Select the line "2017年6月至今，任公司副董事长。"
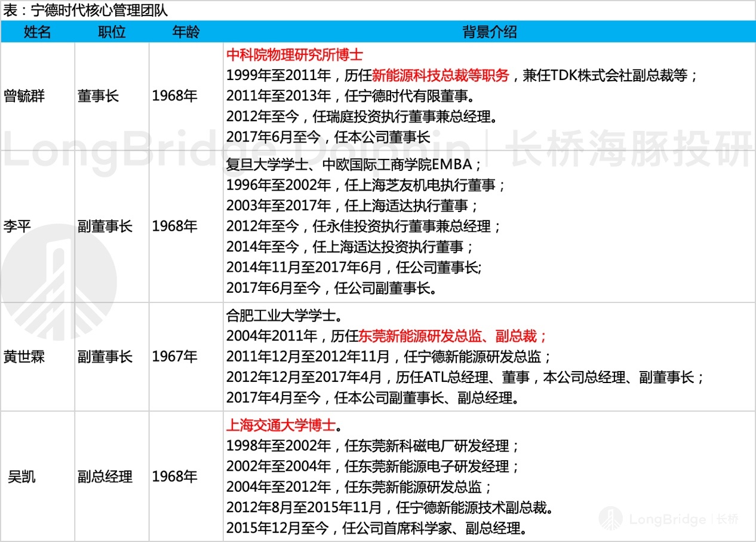 point(331,288)
